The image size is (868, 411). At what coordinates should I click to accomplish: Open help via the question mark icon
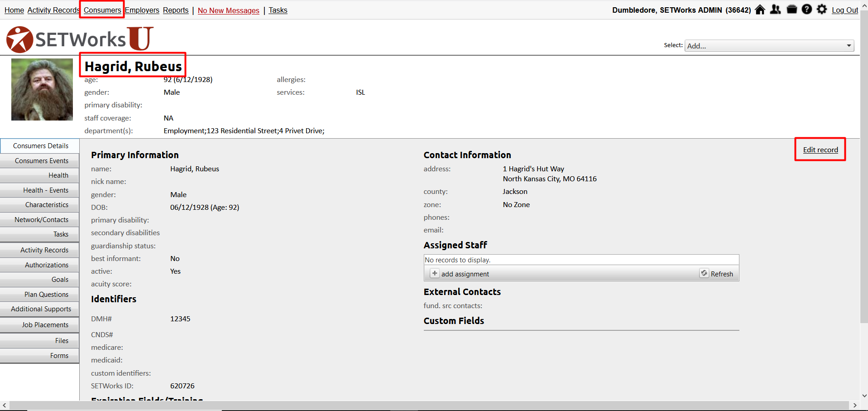pyautogui.click(x=806, y=10)
